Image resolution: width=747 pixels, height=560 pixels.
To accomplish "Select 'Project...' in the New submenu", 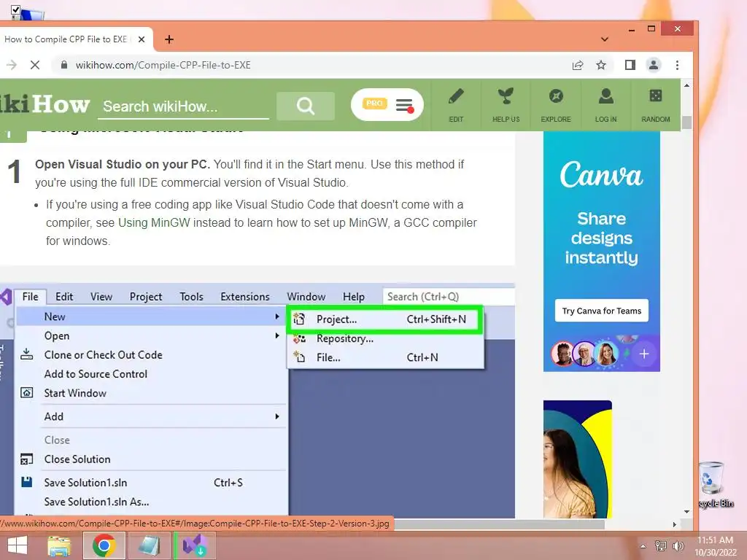I will click(x=385, y=319).
